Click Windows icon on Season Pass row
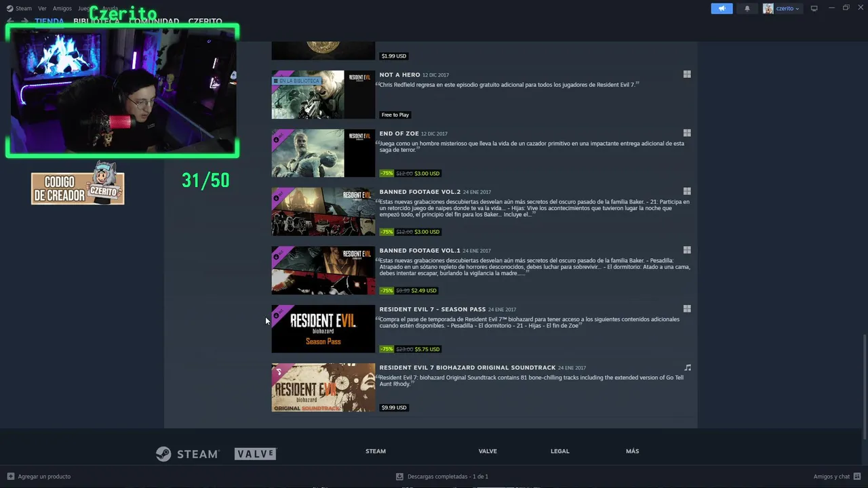The image size is (868, 488). click(687, 309)
